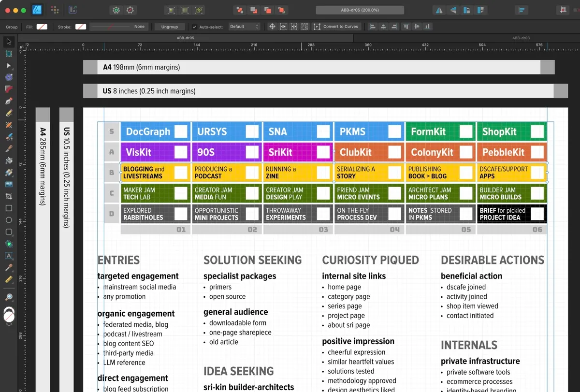Open the zoom level dropdown showing 200.0%
The height and width of the screenshot is (392, 580).
point(360,10)
